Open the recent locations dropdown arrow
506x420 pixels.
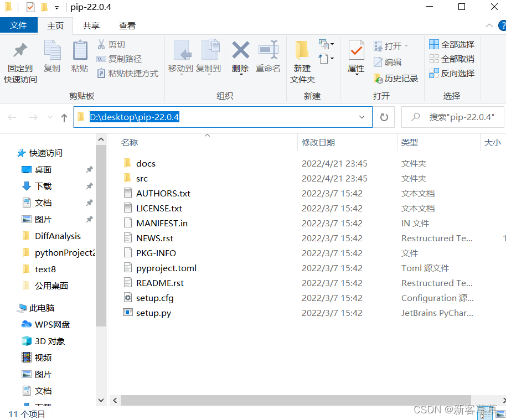[x=50, y=117]
